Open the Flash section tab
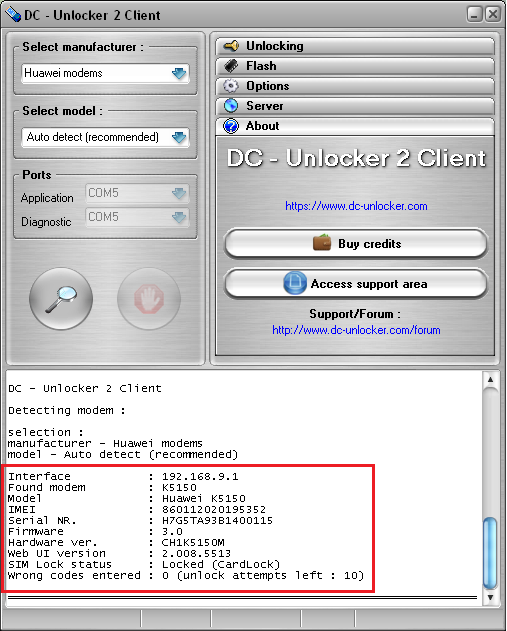Image resolution: width=507 pixels, height=631 pixels. click(355, 66)
